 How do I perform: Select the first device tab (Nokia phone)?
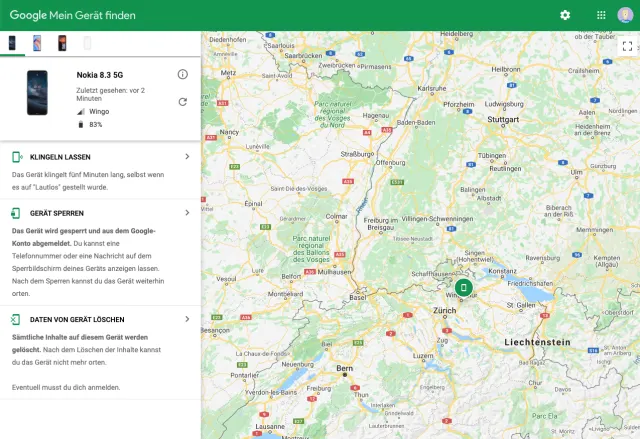pos(12,43)
